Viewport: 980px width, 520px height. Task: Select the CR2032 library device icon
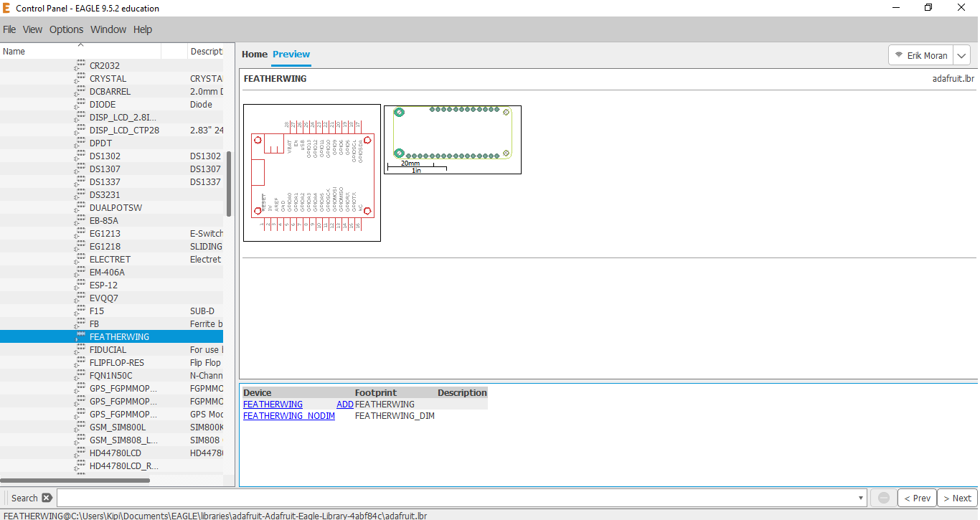point(80,65)
